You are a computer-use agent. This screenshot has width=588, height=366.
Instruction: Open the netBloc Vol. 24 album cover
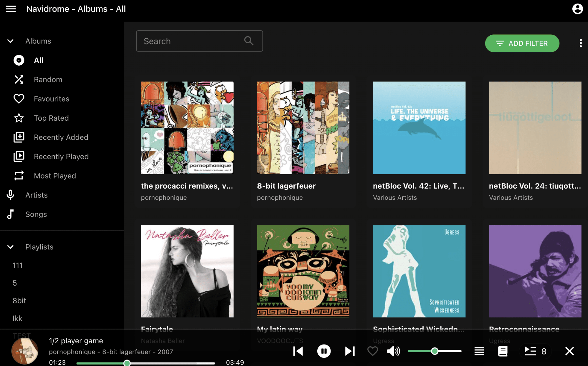535,128
